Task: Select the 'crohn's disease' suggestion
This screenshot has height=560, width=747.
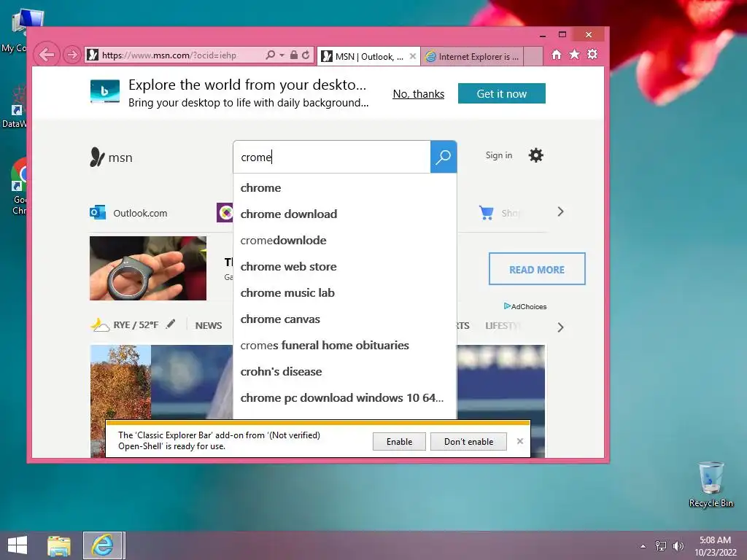Action: 345,371
